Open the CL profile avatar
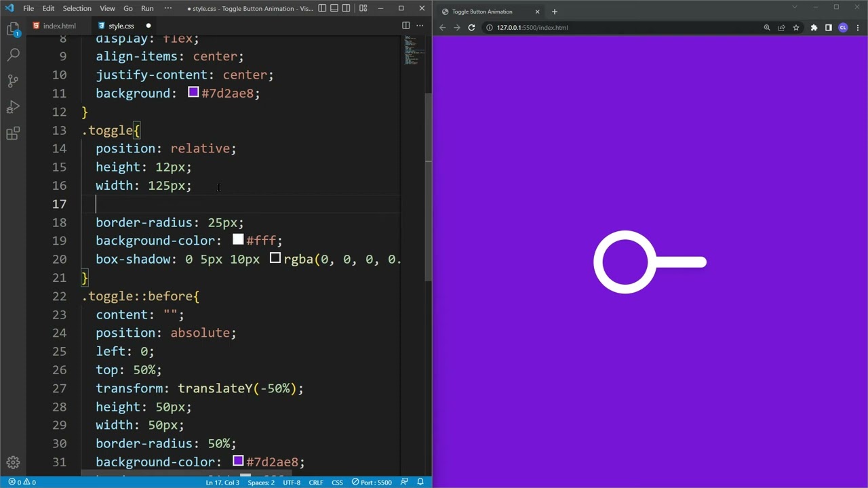The width and height of the screenshot is (868, 488). (x=843, y=28)
